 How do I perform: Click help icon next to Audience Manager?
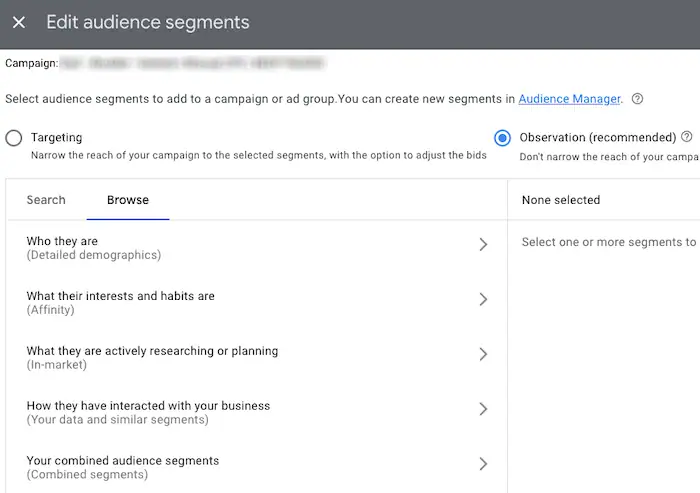coord(638,99)
